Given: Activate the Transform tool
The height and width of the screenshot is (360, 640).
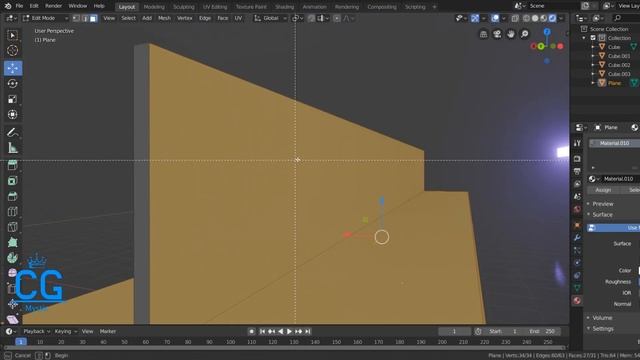Looking at the screenshot, I should click(x=13, y=115).
